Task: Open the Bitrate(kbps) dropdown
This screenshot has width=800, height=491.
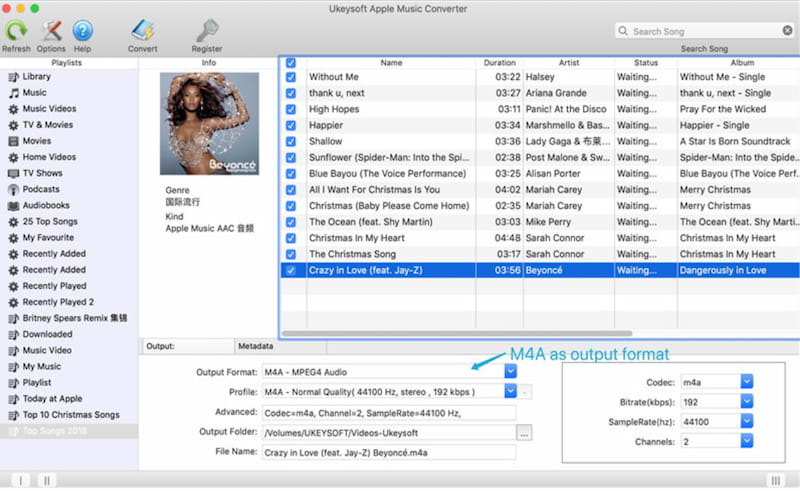Action: pos(746,402)
